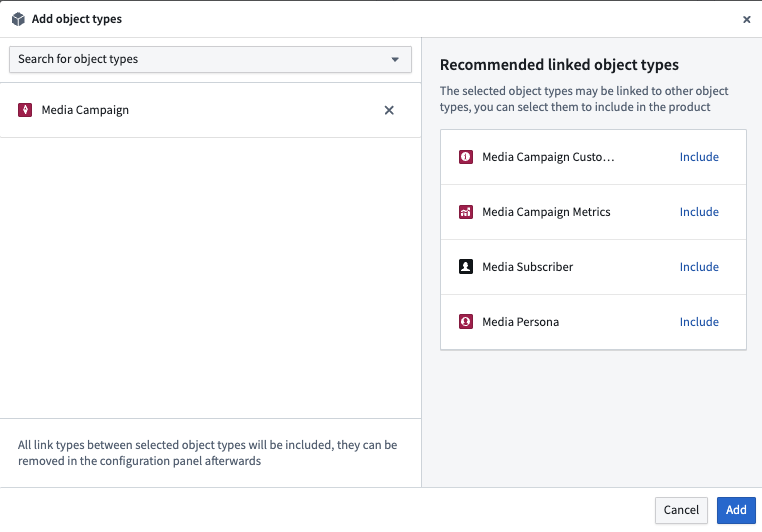Viewport: 762px width, 532px height.
Task: Click the Media Campaign icon
Action: click(x=25, y=110)
